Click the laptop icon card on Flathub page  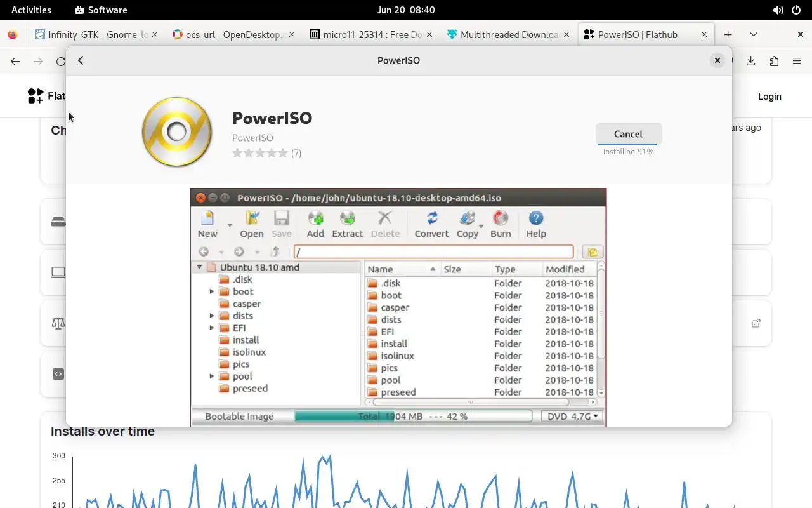[x=58, y=272]
